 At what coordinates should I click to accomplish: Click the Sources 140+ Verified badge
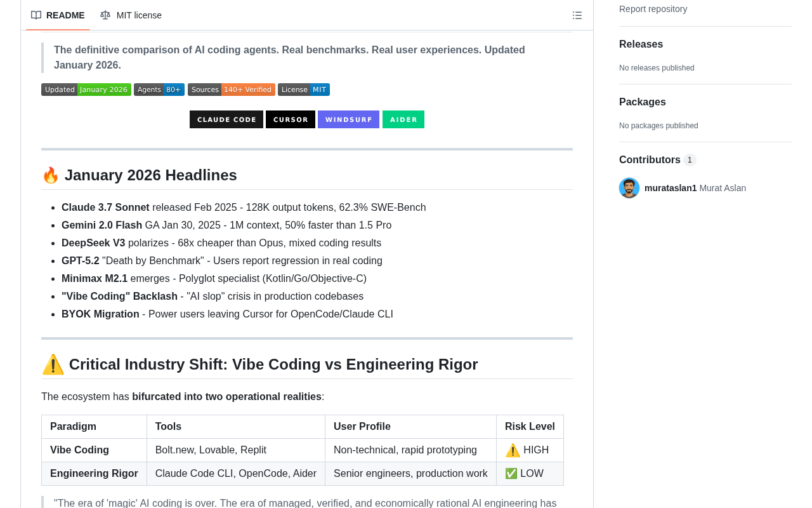[x=232, y=90]
